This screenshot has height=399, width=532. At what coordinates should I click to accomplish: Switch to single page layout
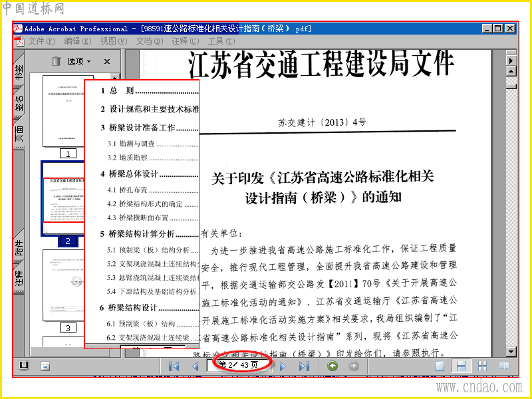440,366
